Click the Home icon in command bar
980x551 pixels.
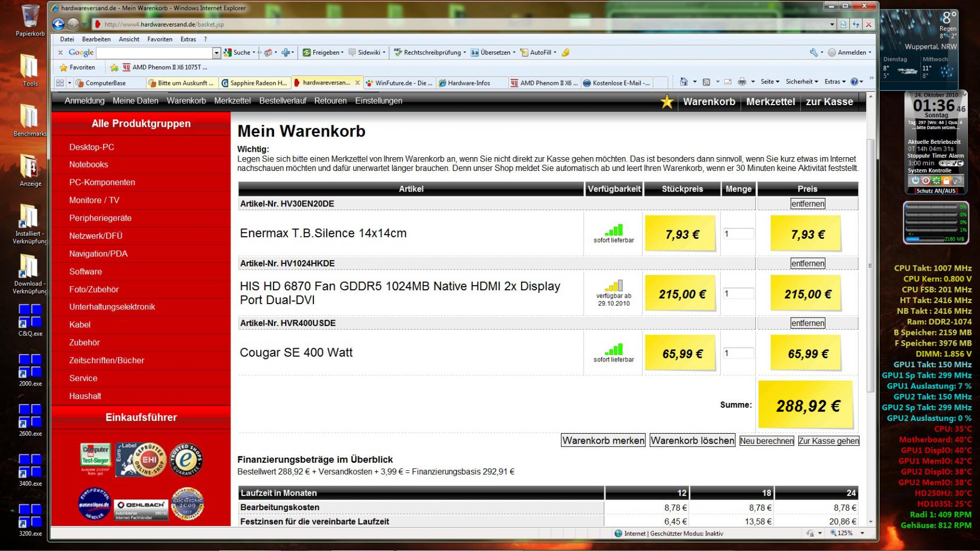click(684, 82)
